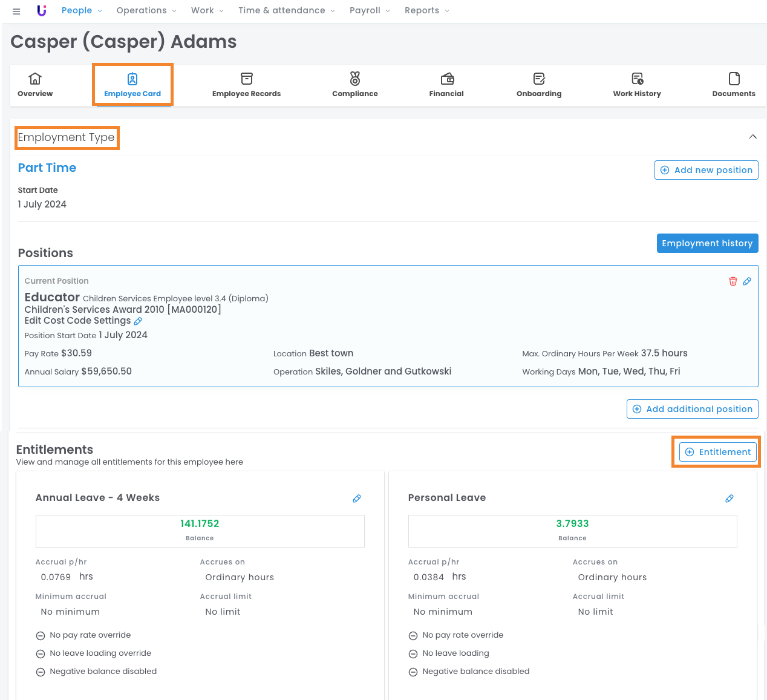Go to the Work History tab

[x=637, y=85]
